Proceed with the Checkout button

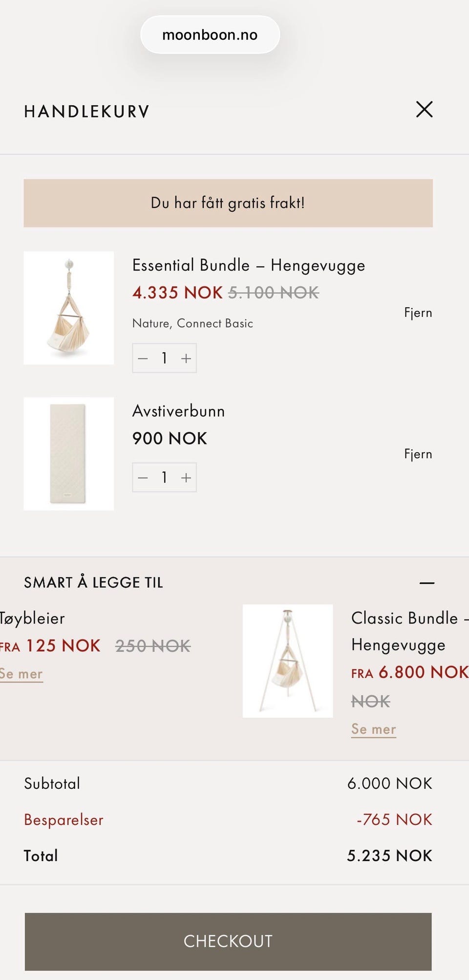(228, 941)
